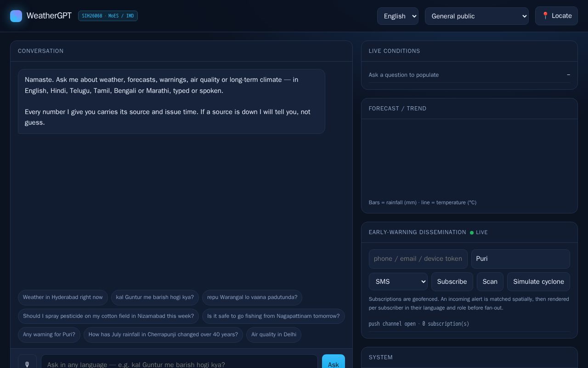Click the LIVE CONDITIONS heading
Screen dimensions: 588x368
(395, 51)
